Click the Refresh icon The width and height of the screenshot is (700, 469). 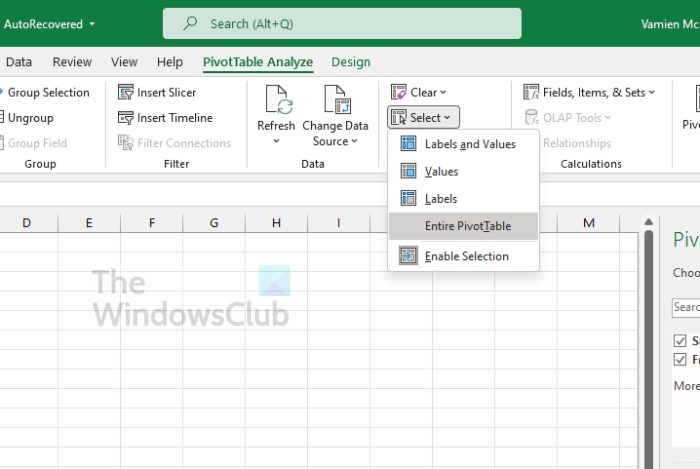278,100
